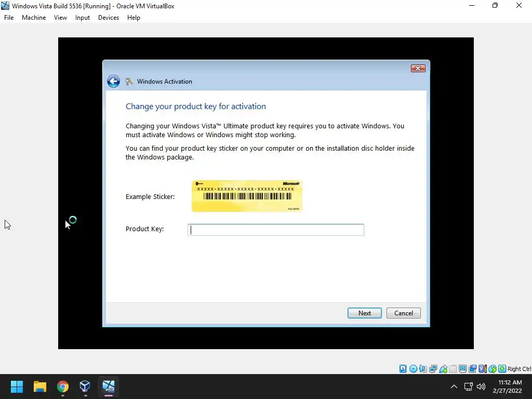Open the Machine menu
The height and width of the screenshot is (399, 532).
(x=34, y=18)
